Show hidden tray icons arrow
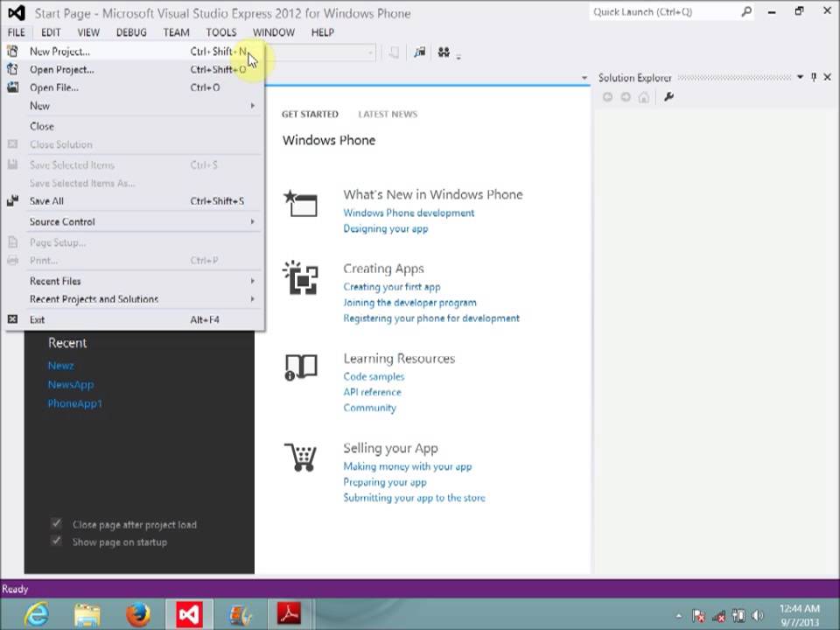The width and height of the screenshot is (840, 630). pos(679,615)
